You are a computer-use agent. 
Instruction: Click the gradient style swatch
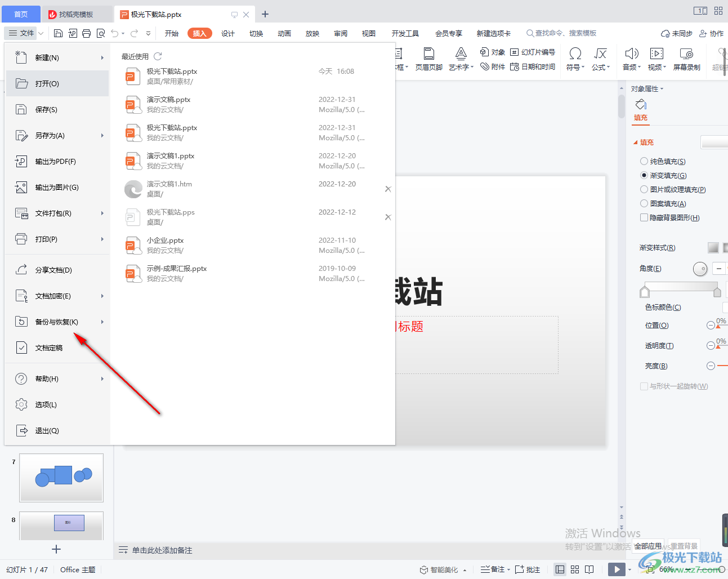coord(713,247)
